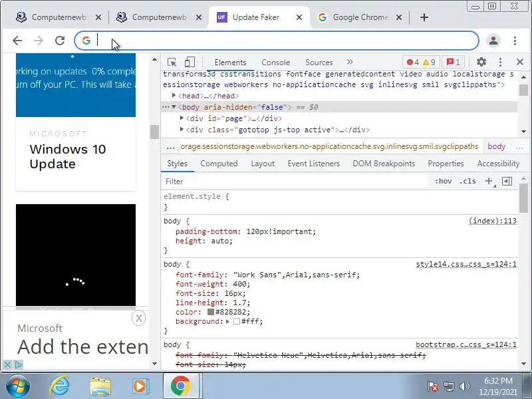532x399 pixels.
Task: Open the Layout tab
Action: point(263,164)
